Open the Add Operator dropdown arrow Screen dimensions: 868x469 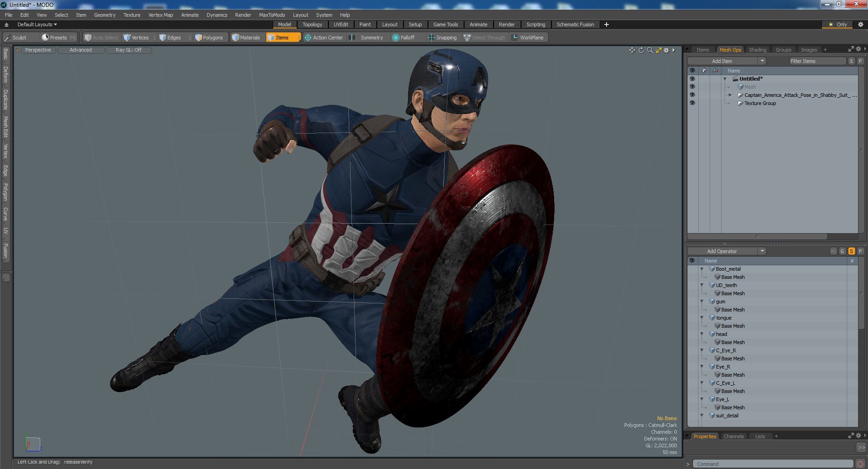click(762, 251)
